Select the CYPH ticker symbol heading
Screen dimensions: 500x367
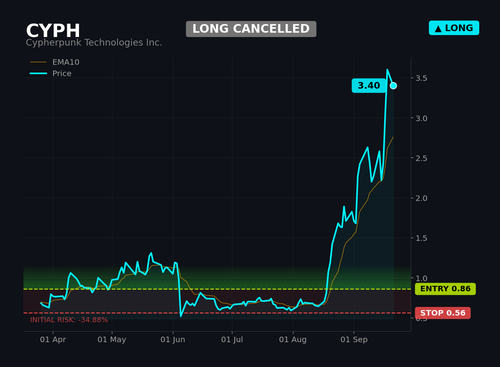coord(53,31)
